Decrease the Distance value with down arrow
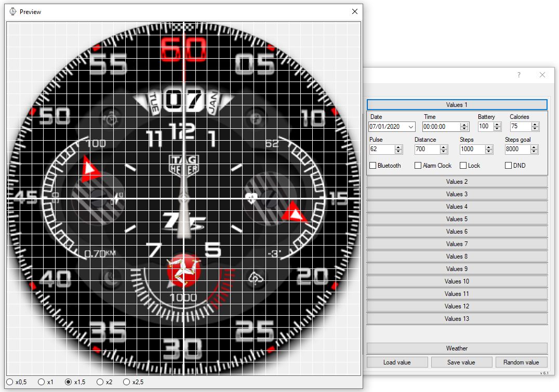 click(x=444, y=152)
